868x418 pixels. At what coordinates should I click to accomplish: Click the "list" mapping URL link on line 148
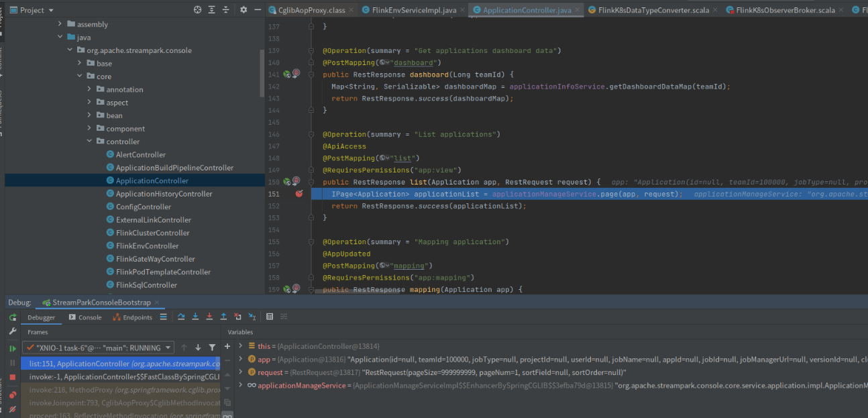402,158
